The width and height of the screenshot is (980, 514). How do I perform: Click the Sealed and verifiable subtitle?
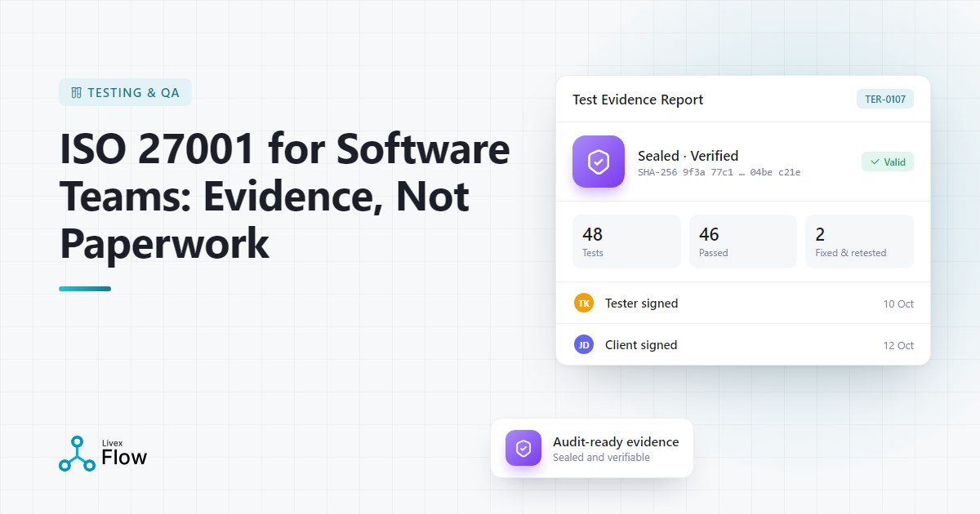tap(601, 458)
